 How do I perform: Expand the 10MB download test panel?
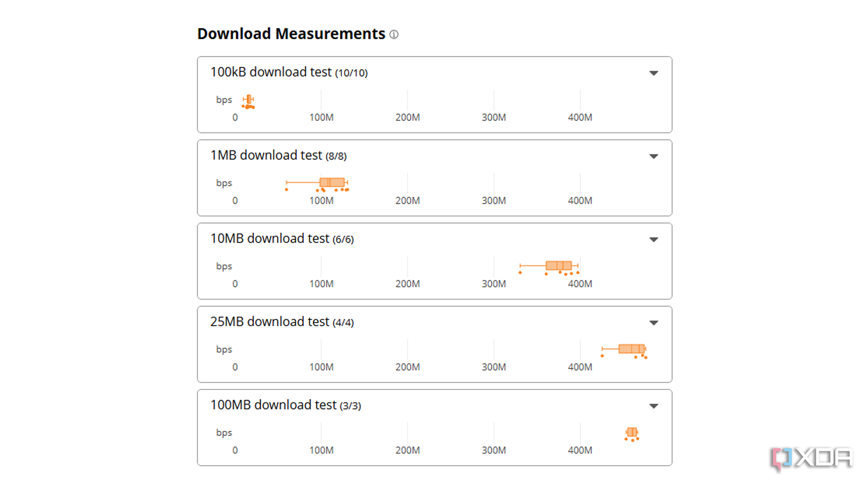point(653,239)
